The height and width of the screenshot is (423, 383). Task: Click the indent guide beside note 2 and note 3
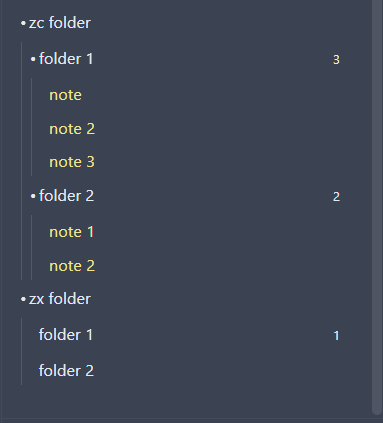click(32, 127)
